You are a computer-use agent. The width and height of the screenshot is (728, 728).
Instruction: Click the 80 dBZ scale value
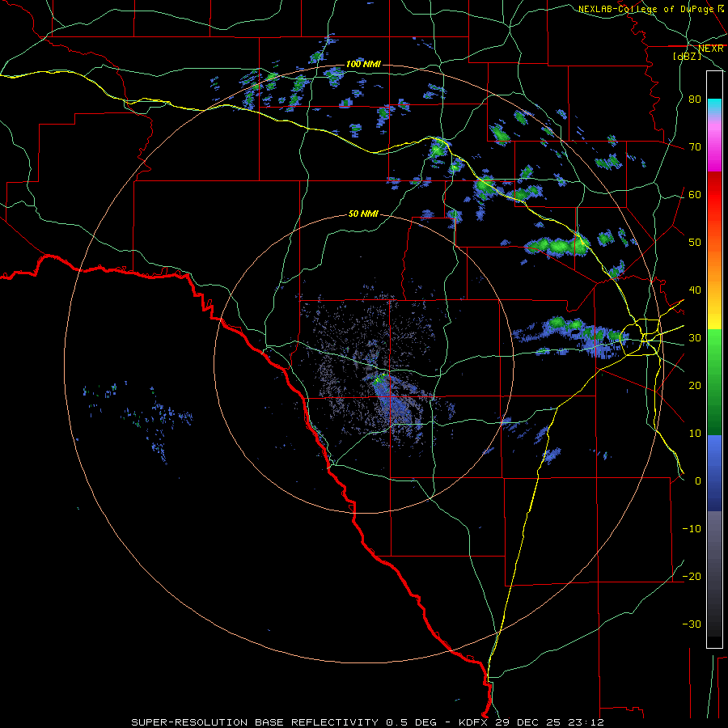(x=695, y=99)
